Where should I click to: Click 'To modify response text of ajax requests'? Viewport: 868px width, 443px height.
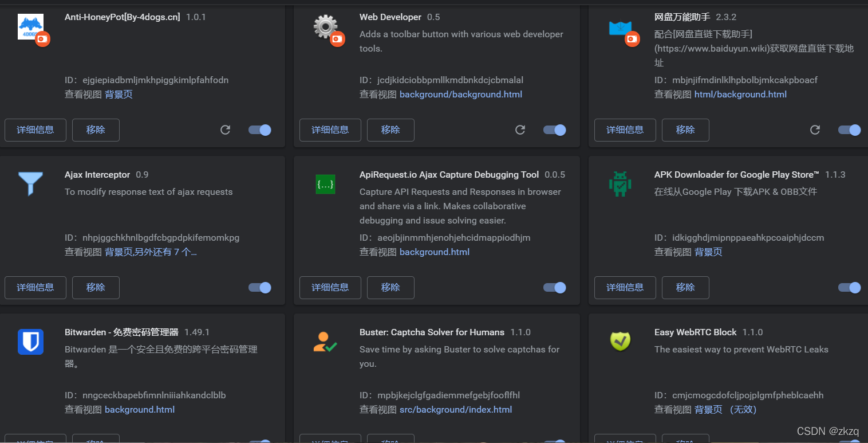click(149, 192)
